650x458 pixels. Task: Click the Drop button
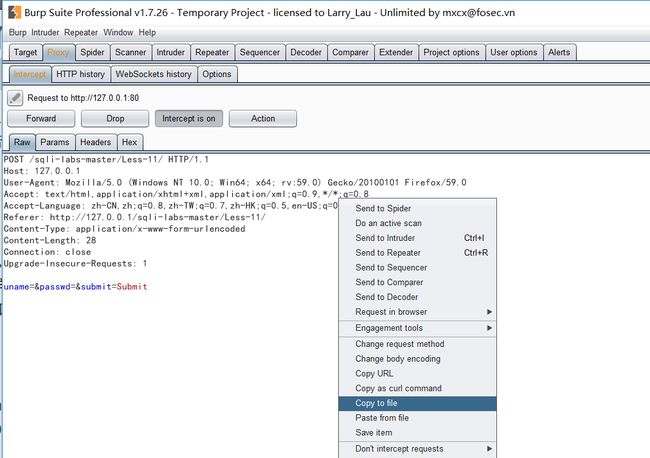pyautogui.click(x=115, y=119)
